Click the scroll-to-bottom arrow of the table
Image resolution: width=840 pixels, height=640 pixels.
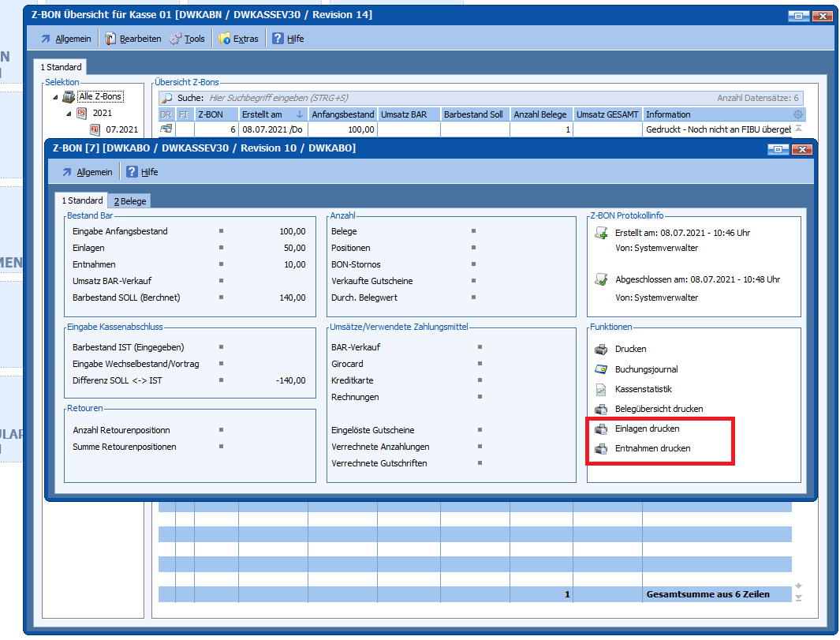click(798, 598)
